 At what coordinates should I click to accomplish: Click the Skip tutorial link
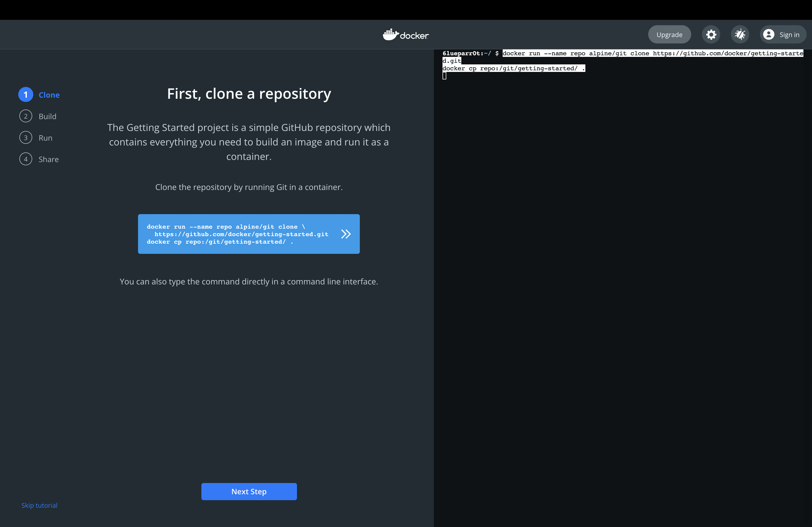(39, 505)
